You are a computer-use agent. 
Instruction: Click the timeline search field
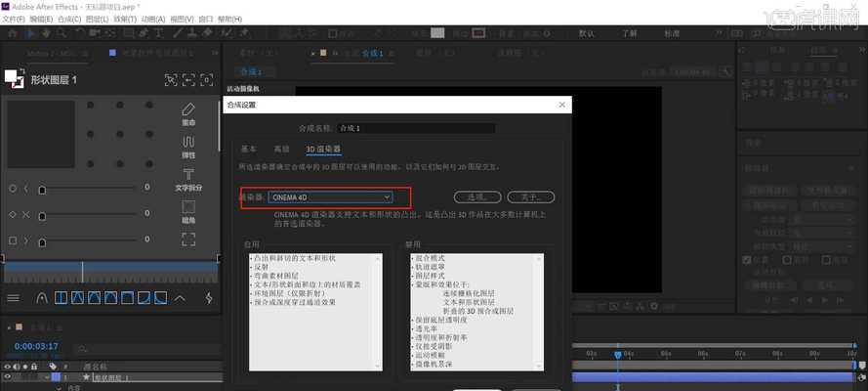pos(149,349)
